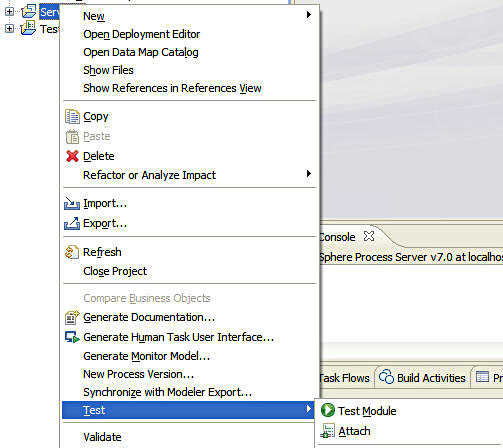
Task: Click the Generate Human Task User Interface icon
Action: 72,337
